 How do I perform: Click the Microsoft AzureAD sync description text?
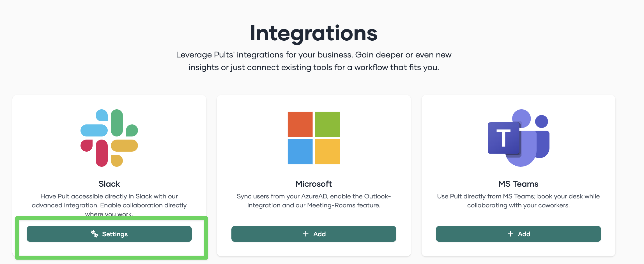314,201
